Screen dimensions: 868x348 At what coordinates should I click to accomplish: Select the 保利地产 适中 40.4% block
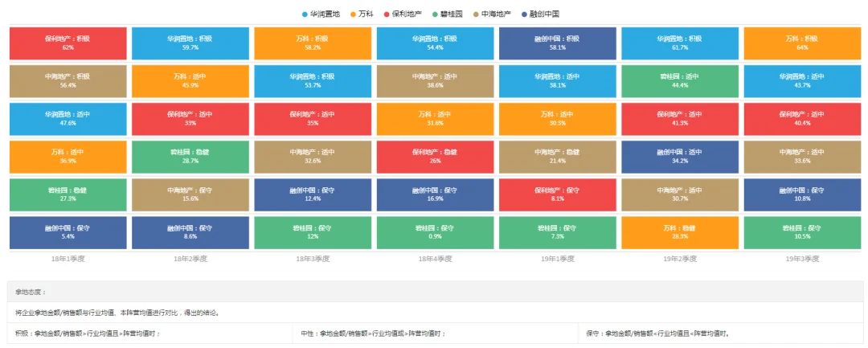pos(802,119)
